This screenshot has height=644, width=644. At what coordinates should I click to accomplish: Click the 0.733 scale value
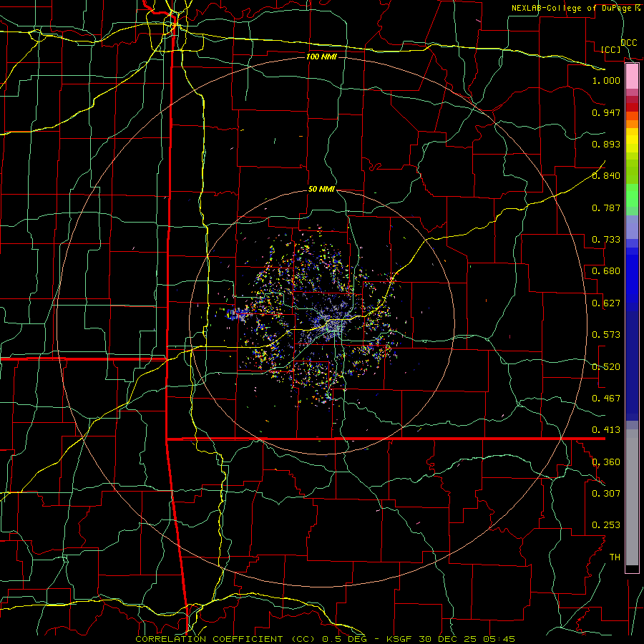coord(606,240)
